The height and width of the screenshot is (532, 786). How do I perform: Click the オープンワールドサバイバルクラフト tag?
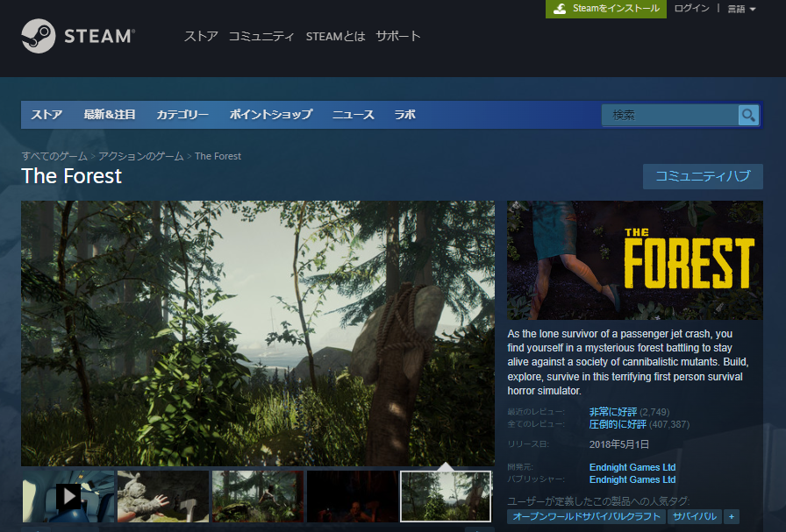[x=584, y=517]
